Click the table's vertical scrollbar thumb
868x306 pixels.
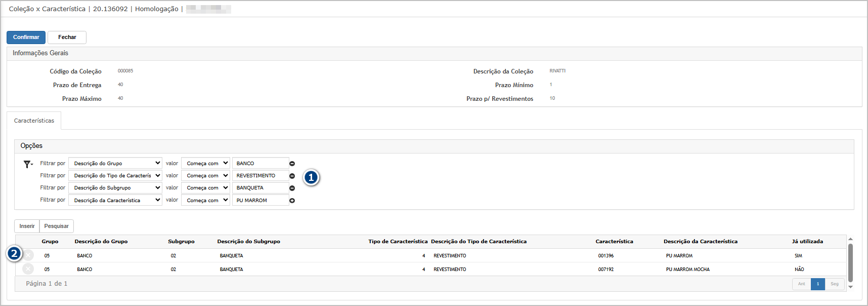click(x=850, y=262)
